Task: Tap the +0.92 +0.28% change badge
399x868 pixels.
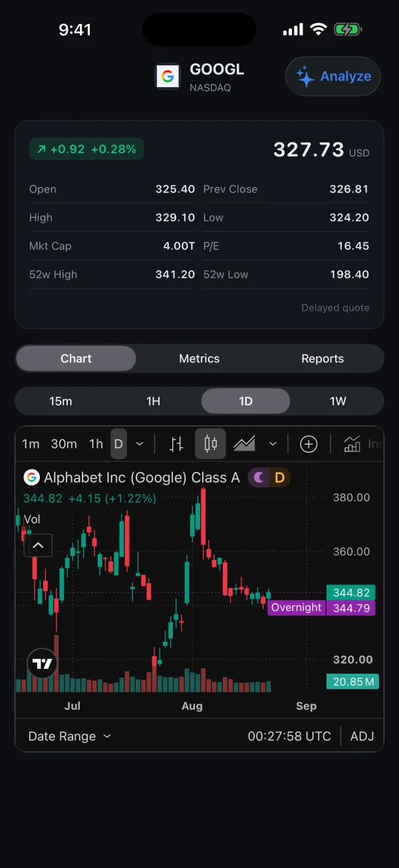Action: (x=86, y=149)
